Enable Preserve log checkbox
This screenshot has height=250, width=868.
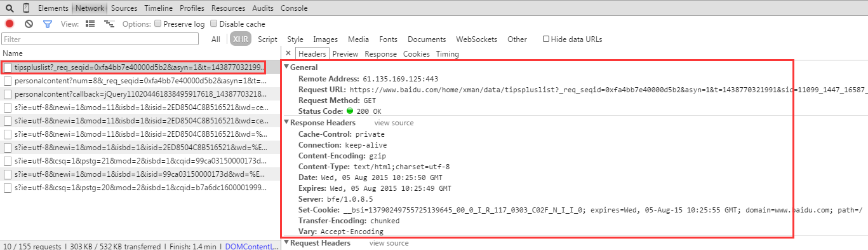tap(158, 24)
